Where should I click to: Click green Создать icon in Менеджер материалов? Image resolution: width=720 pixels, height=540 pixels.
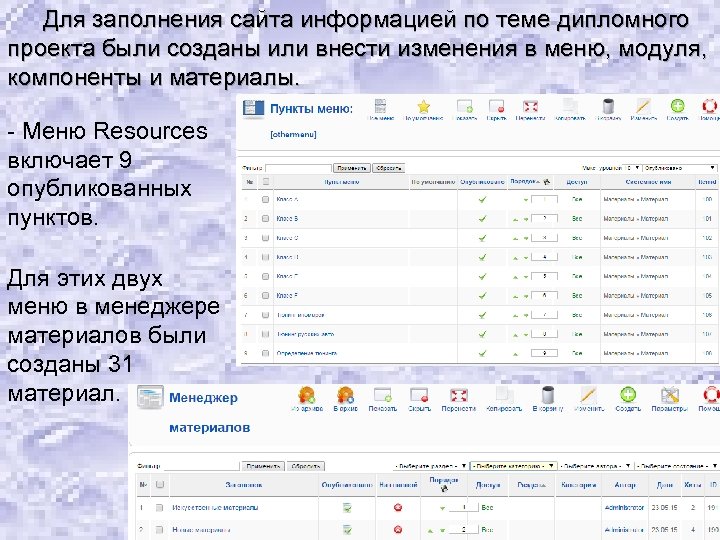click(x=628, y=395)
